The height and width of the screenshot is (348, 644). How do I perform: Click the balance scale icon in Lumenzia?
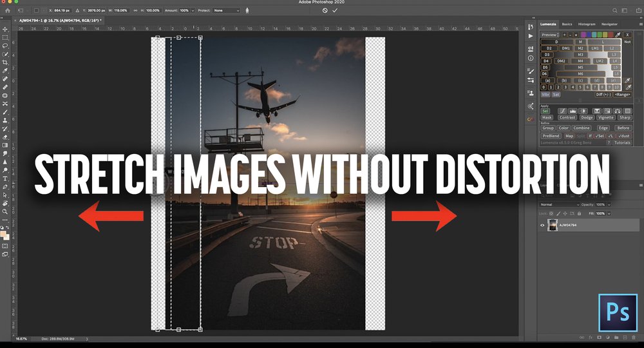[x=618, y=111]
